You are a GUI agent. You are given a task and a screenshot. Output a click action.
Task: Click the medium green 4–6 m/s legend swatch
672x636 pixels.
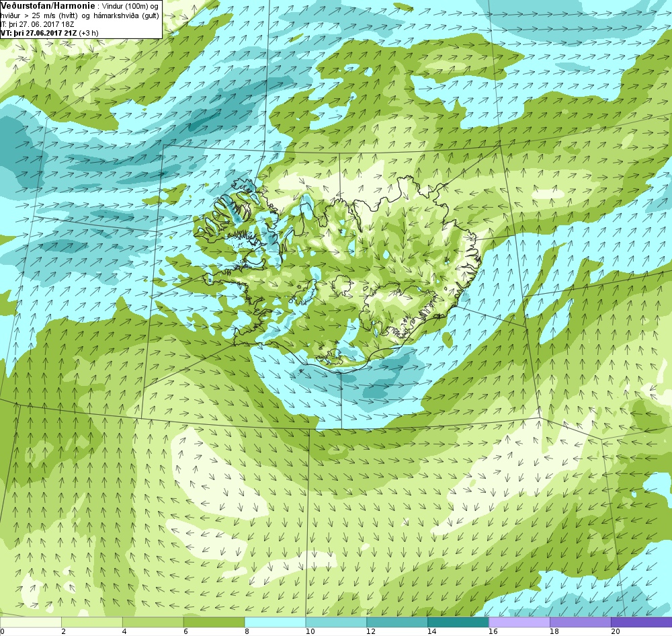click(x=153, y=622)
